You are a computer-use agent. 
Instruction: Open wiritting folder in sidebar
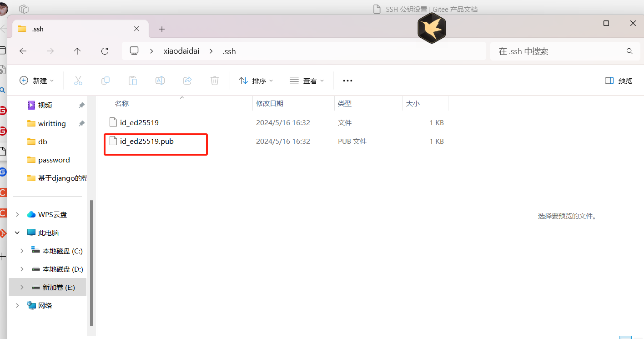[x=52, y=123]
